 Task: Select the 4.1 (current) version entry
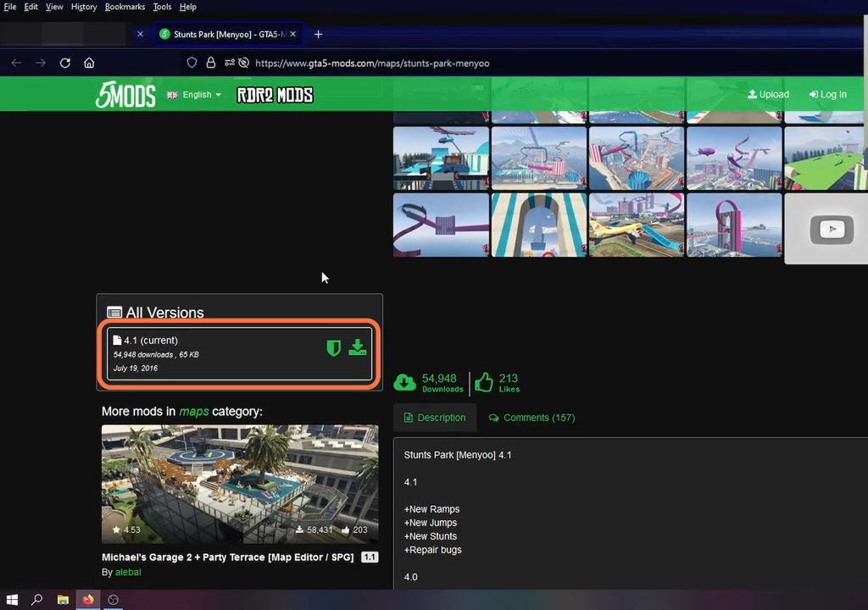[239, 353]
